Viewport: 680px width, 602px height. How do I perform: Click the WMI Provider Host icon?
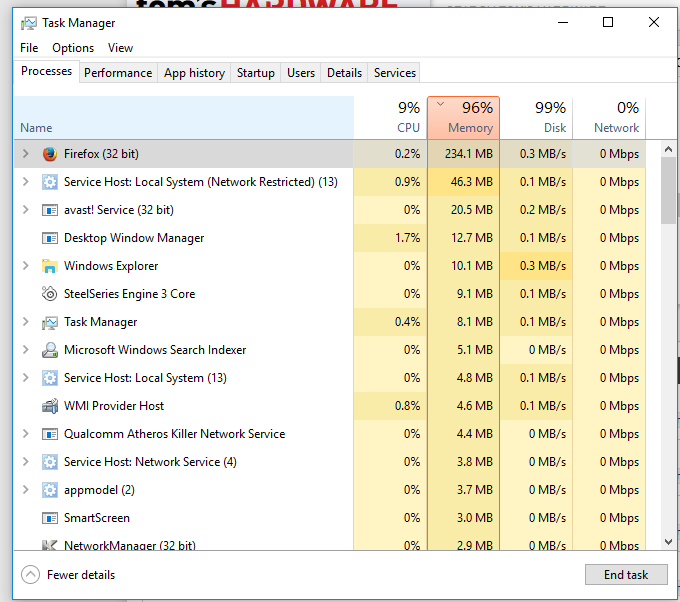point(50,406)
